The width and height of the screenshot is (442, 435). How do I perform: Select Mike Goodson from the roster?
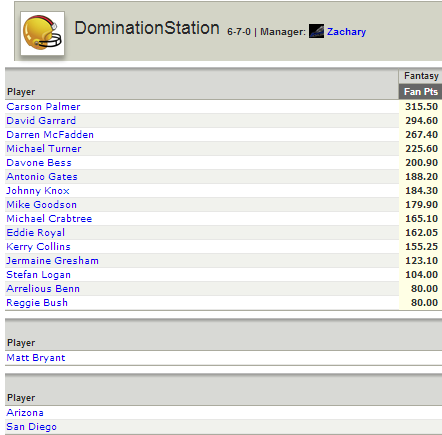pos(41,205)
